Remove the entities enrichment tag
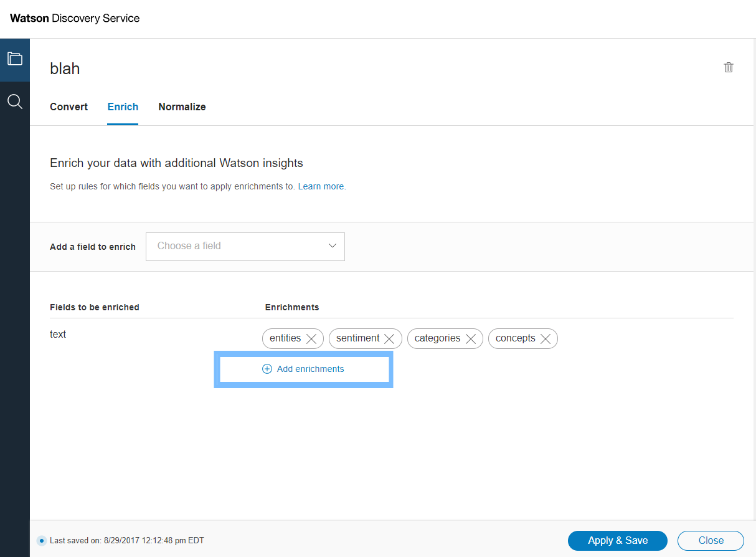The width and height of the screenshot is (756, 557). tap(311, 338)
